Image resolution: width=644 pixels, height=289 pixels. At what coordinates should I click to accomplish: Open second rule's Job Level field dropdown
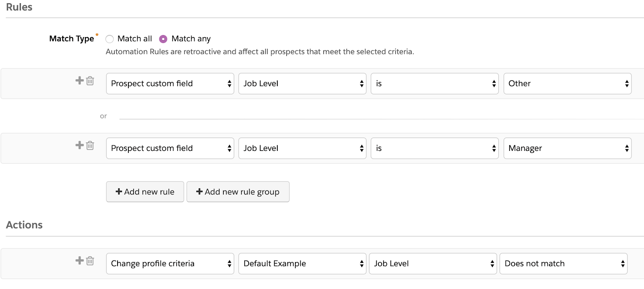[302, 149]
